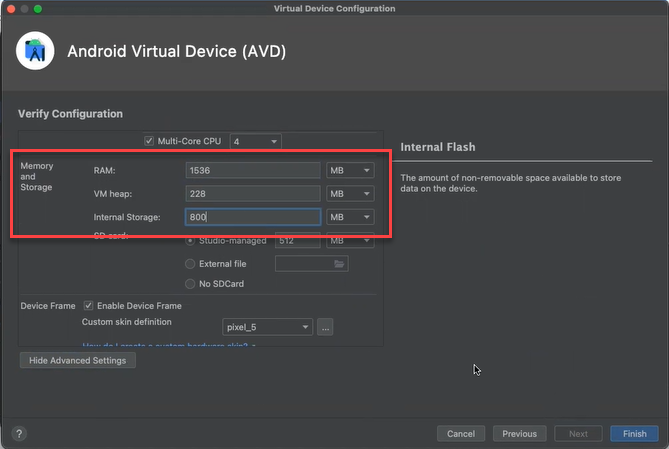Toggle the Multi-Core CPU checkbox
Image resolution: width=669 pixels, height=449 pixels.
coord(150,141)
